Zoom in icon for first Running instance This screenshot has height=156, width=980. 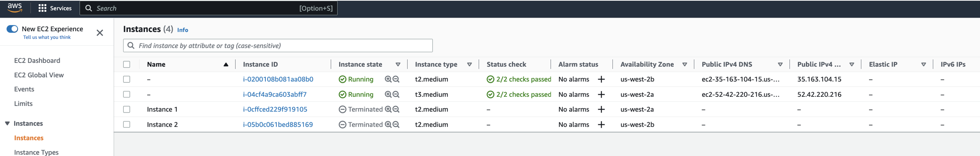pyautogui.click(x=388, y=79)
